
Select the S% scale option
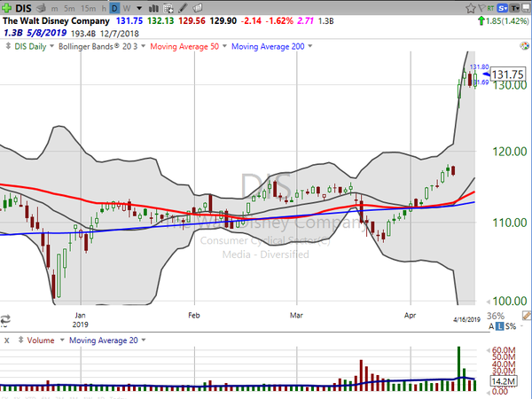pos(511,326)
